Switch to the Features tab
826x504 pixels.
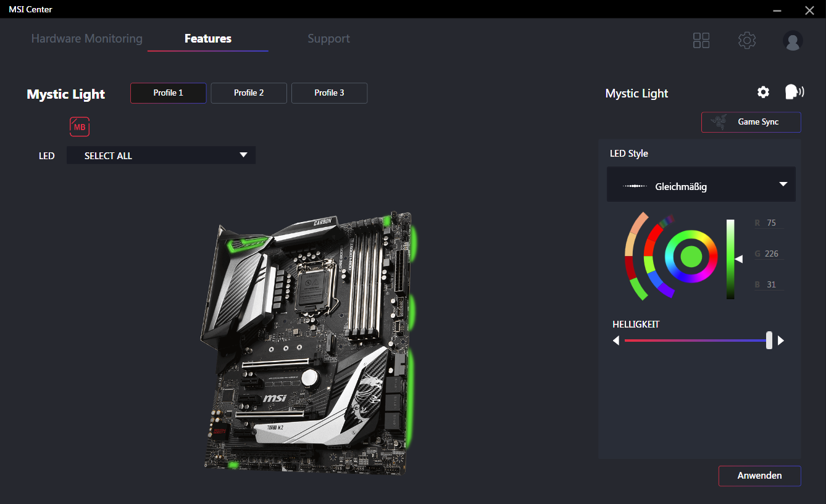point(208,39)
